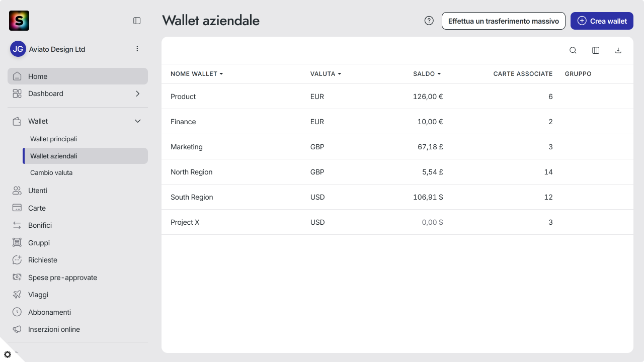Collapse the sidebar panel icon

[137, 21]
